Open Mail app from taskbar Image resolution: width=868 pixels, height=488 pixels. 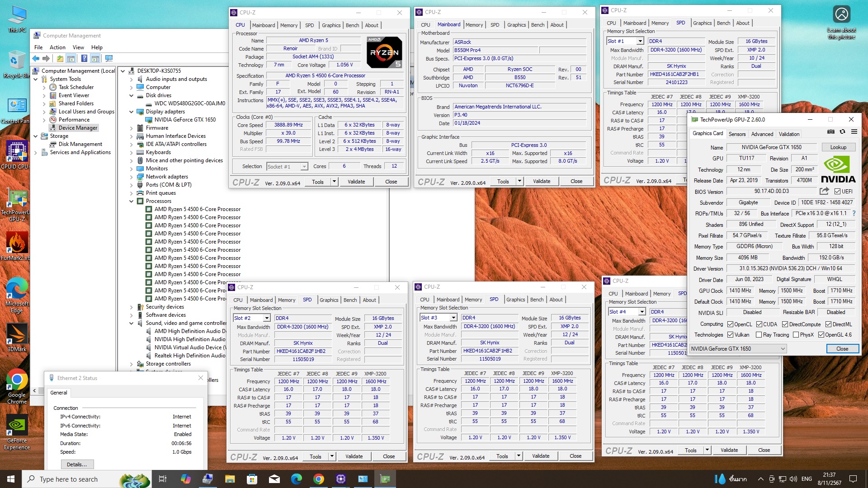click(274, 479)
